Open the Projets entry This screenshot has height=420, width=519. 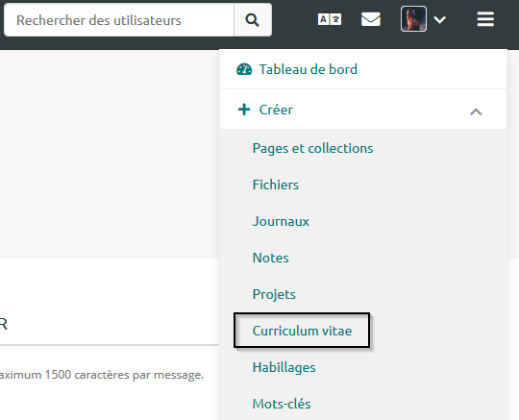(x=274, y=294)
